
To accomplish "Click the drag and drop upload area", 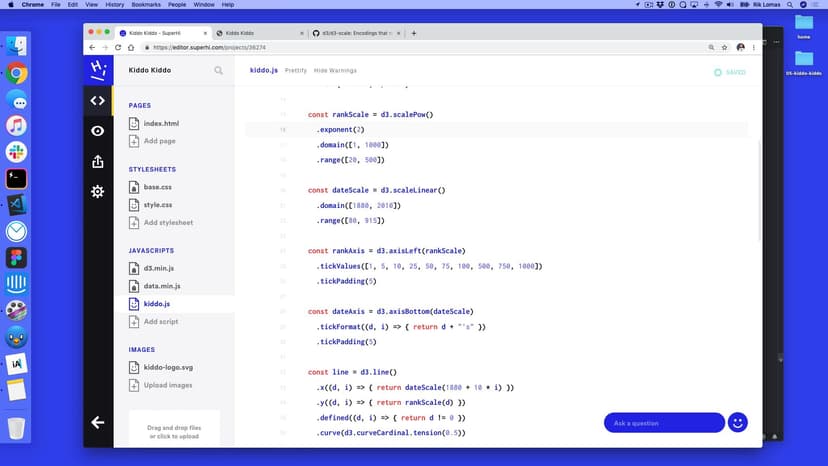I will coord(174,432).
